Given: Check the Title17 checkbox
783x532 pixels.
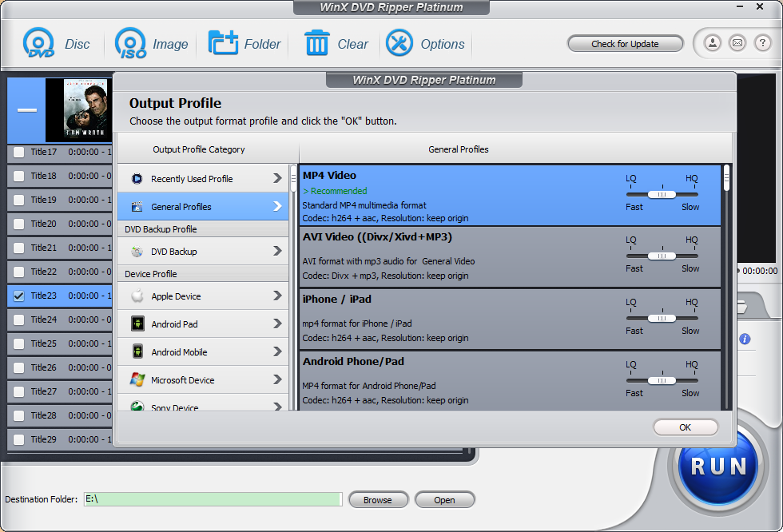Looking at the screenshot, I should tap(19, 153).
